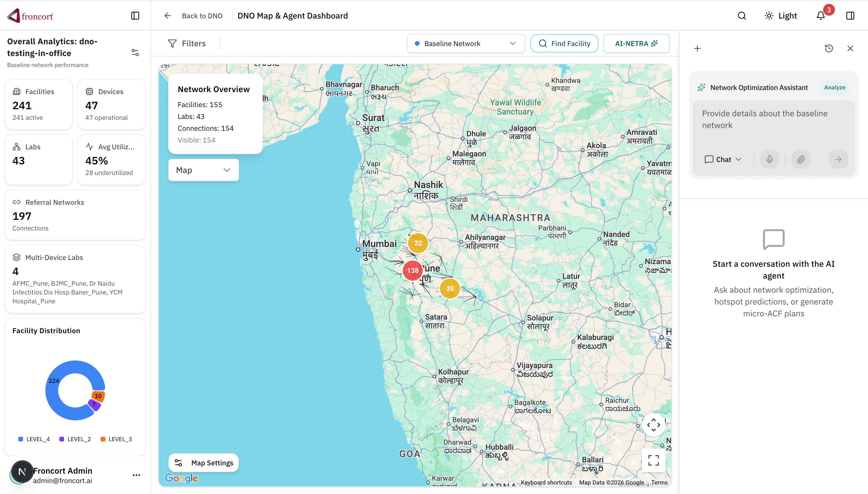Open conversation history in AI panel
868x494 pixels.
coord(829,48)
